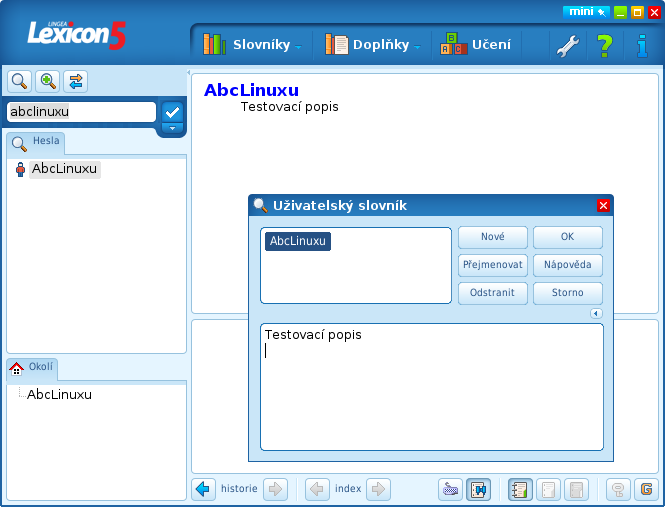This screenshot has width=665, height=507.
Task: Click the AbcLinuxu headword in the article
Action: coord(251,90)
